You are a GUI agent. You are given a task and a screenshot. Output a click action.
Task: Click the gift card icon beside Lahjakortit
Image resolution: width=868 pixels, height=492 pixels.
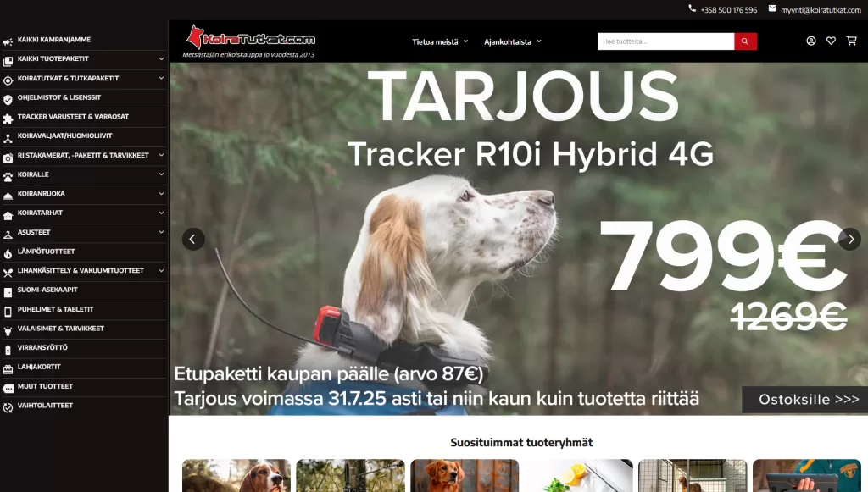(x=8, y=369)
